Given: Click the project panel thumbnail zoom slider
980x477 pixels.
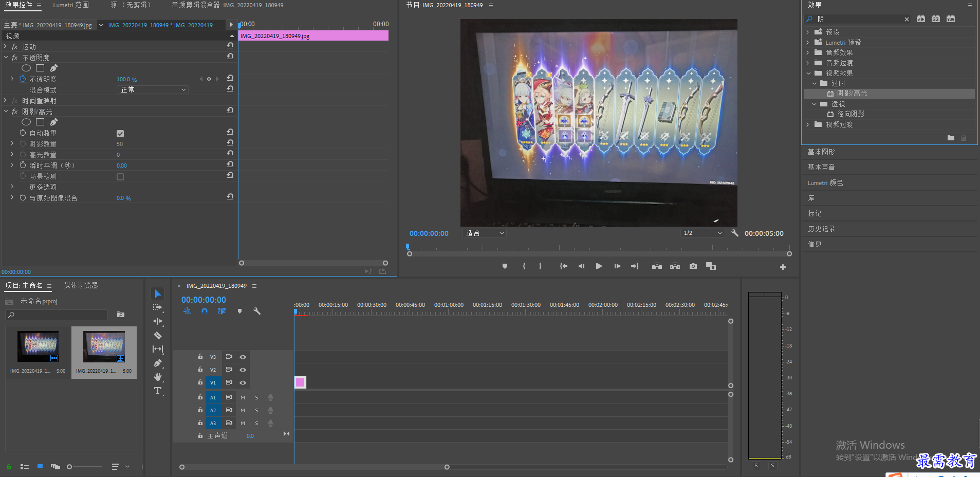Looking at the screenshot, I should tap(85, 467).
